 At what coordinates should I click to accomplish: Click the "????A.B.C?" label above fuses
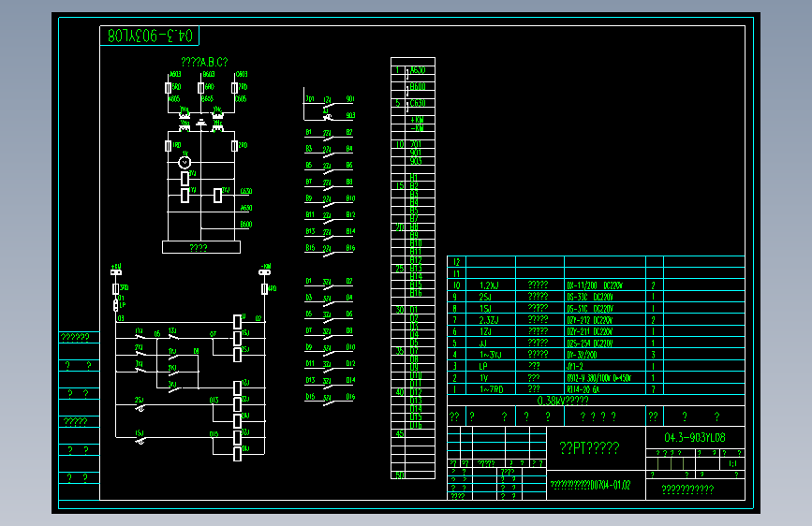[x=204, y=62]
